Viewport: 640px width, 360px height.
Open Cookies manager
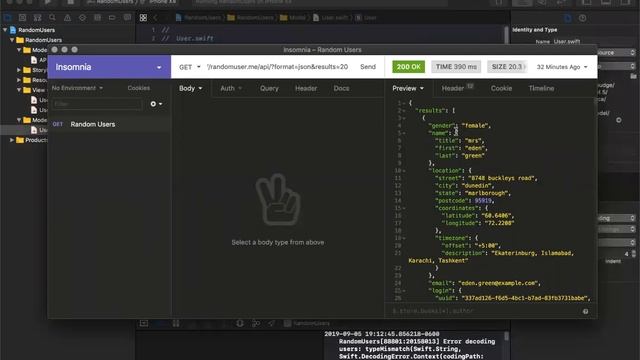138,88
